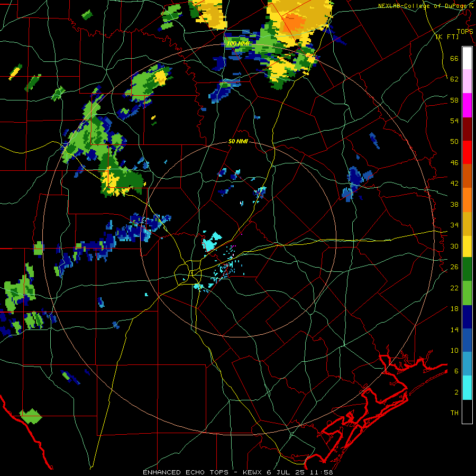This screenshot has height=476, width=476.
Task: Select the dark green legend band
Action: coord(467,269)
